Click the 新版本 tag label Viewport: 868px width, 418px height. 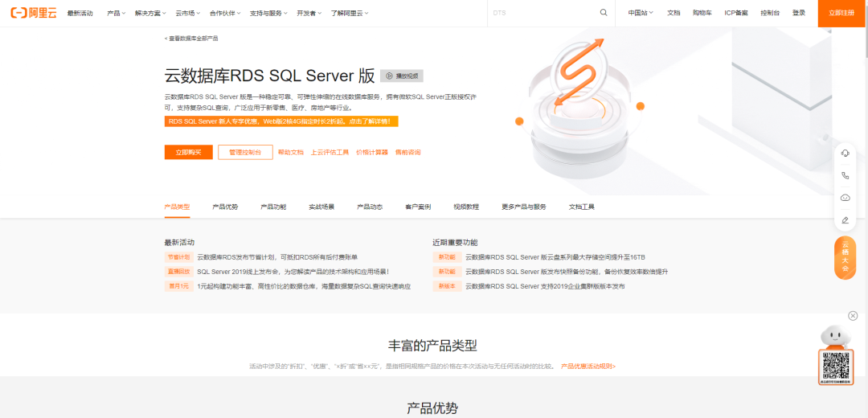448,286
